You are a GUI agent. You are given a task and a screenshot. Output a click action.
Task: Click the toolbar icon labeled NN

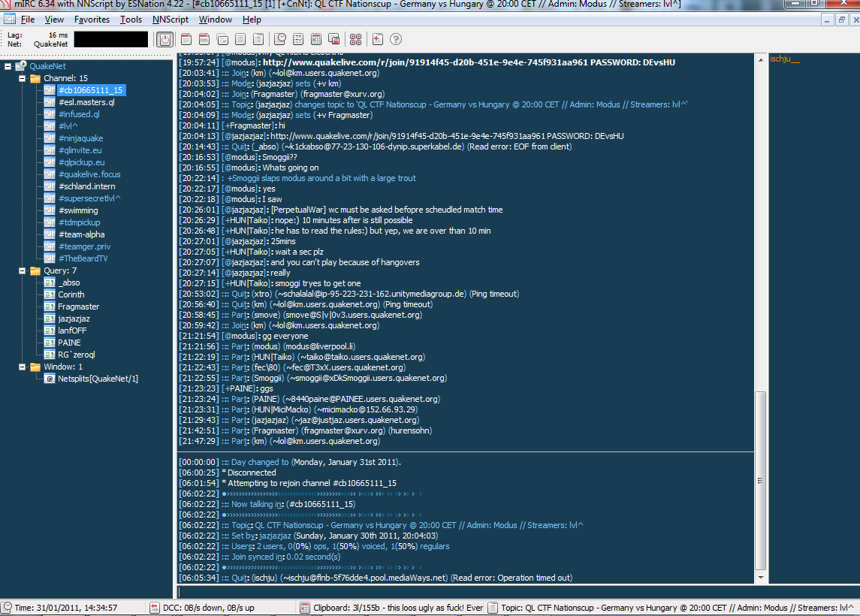204,39
